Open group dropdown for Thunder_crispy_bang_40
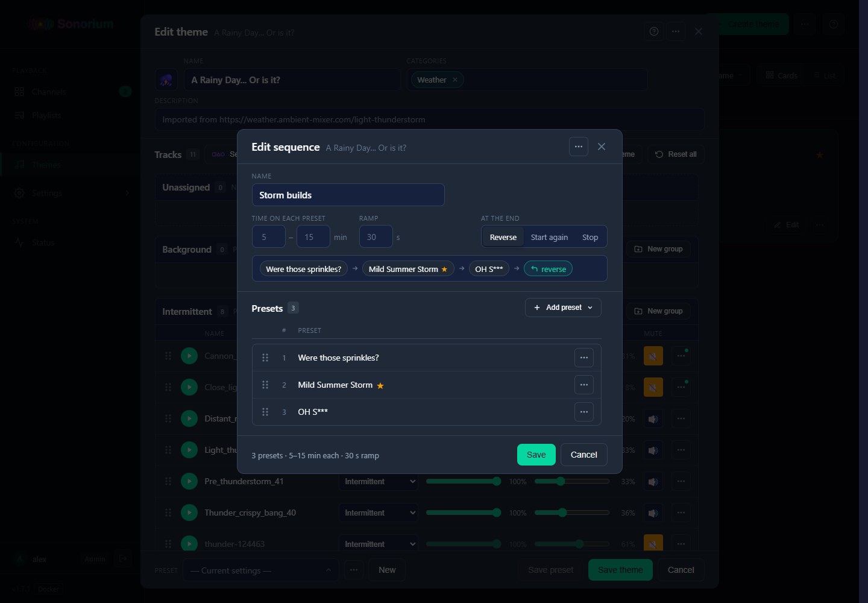Image resolution: width=868 pixels, height=603 pixels. point(379,513)
